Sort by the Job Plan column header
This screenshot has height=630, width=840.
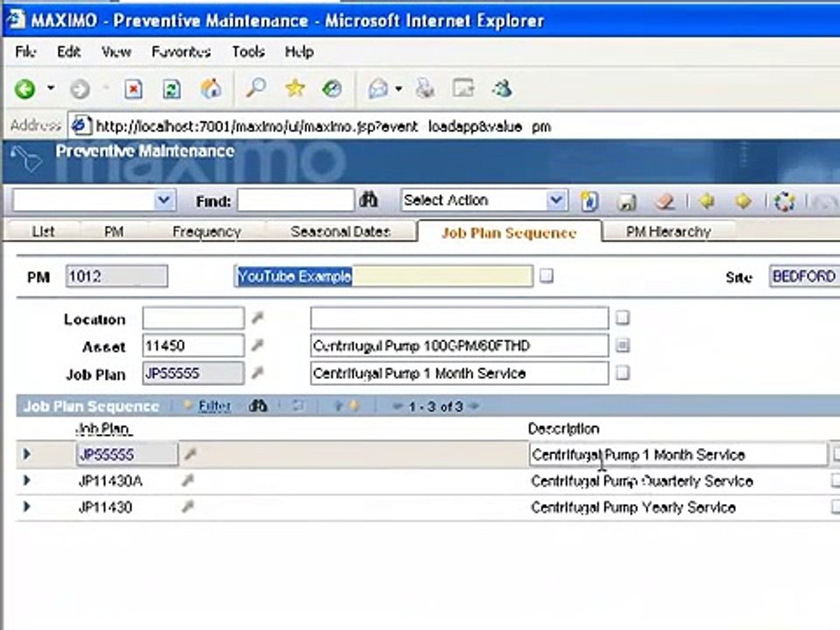tap(103, 429)
